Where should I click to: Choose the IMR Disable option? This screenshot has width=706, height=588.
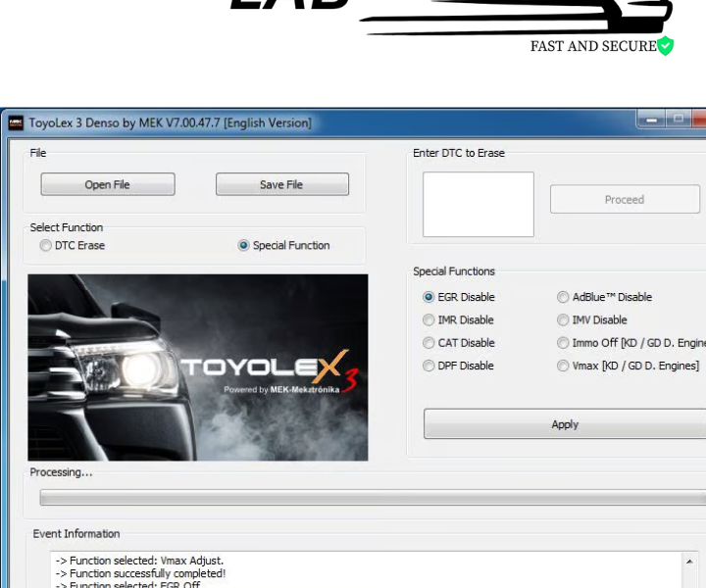point(429,319)
